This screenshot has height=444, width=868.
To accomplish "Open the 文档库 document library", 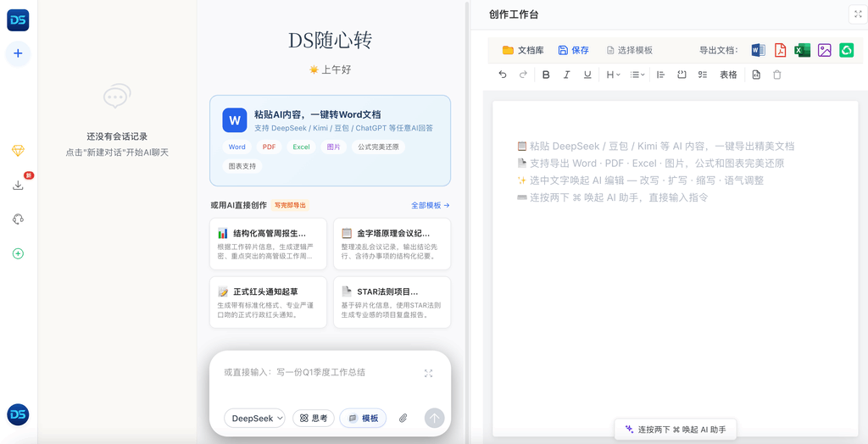I will click(523, 50).
